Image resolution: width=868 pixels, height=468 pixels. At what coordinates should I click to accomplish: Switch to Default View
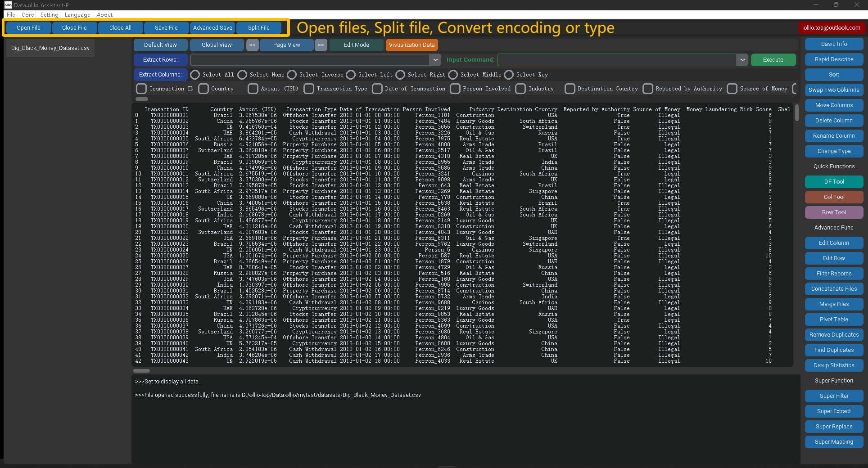[x=160, y=45]
